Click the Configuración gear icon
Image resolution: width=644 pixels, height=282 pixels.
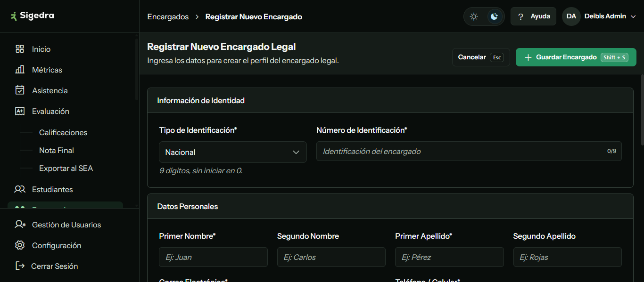[20, 245]
